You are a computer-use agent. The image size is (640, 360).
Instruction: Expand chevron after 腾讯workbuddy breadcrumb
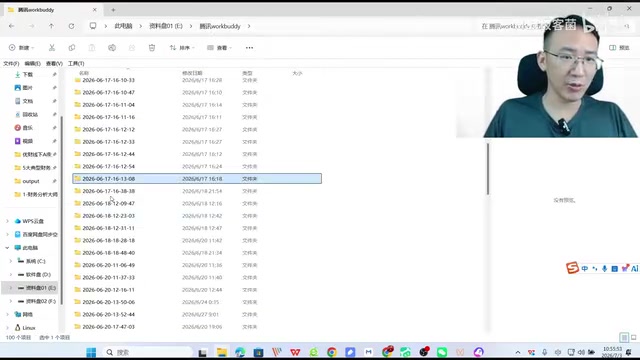(x=249, y=26)
